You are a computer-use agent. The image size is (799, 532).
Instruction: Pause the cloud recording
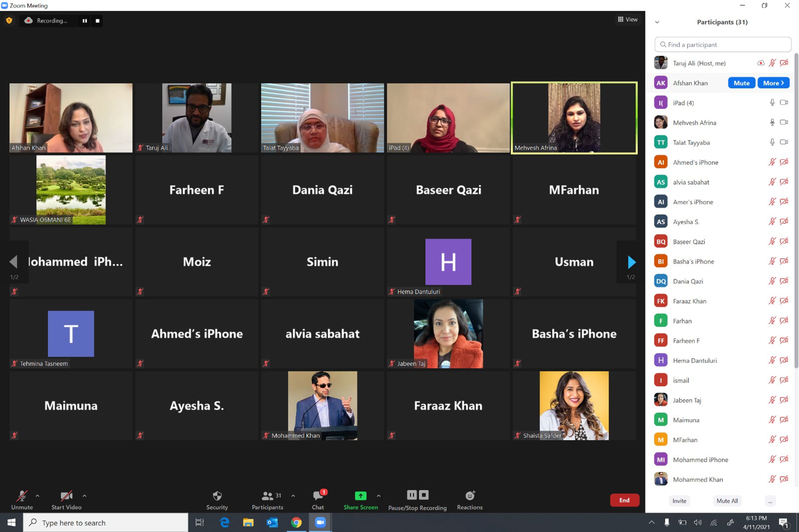click(85, 21)
